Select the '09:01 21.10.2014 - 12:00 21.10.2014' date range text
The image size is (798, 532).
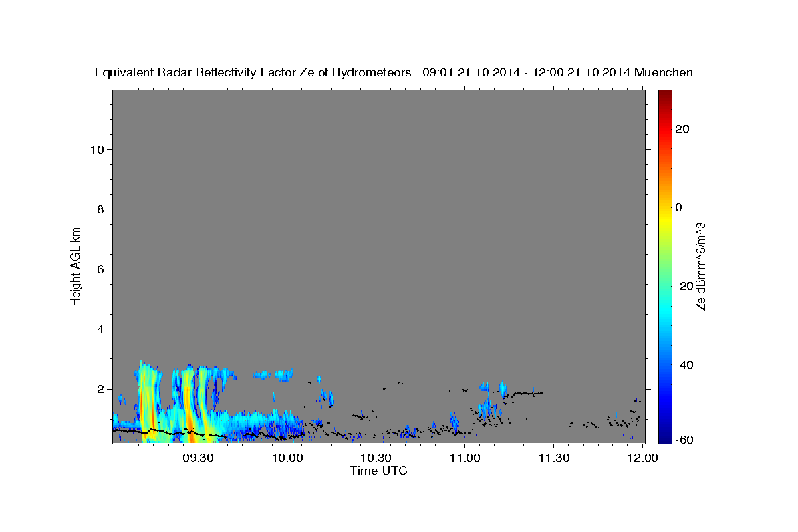527,72
